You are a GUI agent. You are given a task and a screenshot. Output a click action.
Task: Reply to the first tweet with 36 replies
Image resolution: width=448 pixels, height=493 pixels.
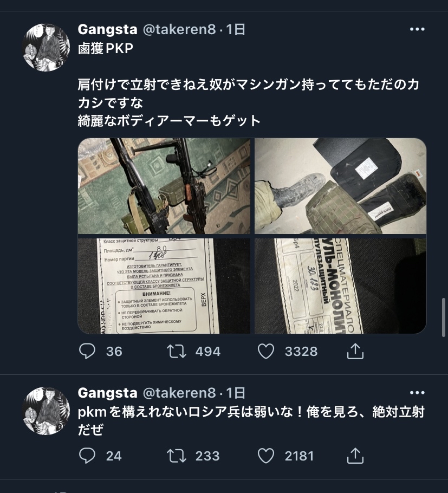coord(87,351)
